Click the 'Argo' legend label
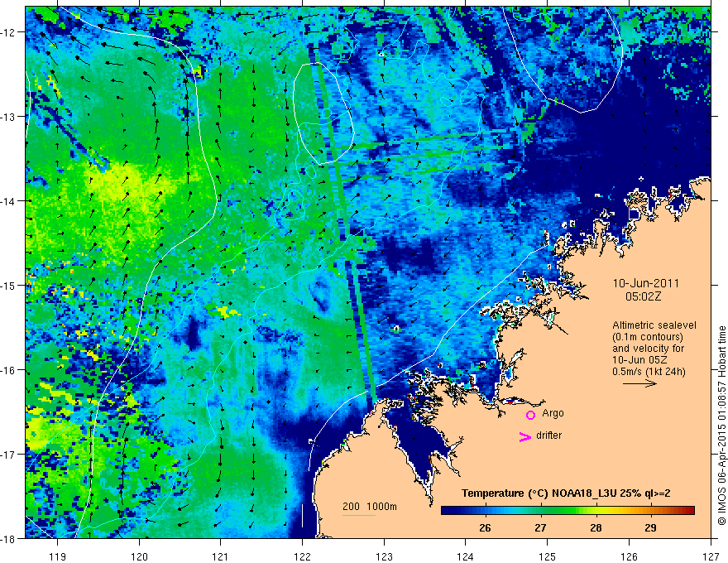 tap(553, 413)
